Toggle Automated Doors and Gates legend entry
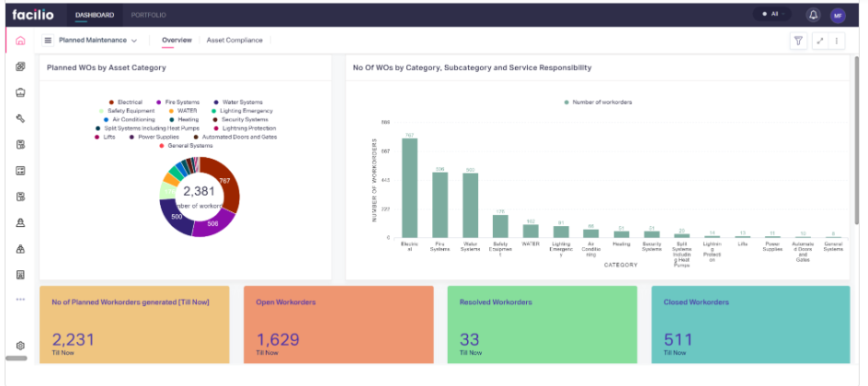This screenshot has width=868, height=386. tap(234, 137)
